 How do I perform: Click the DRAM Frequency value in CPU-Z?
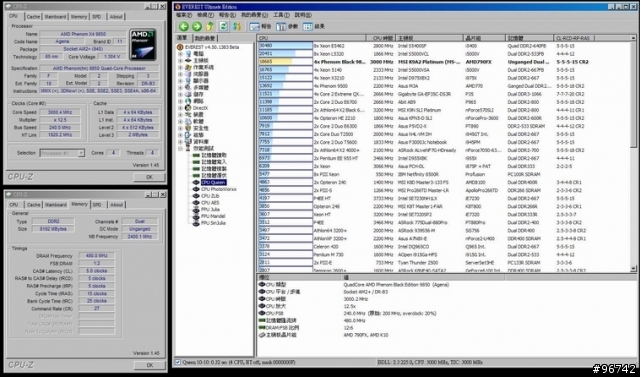(96, 256)
